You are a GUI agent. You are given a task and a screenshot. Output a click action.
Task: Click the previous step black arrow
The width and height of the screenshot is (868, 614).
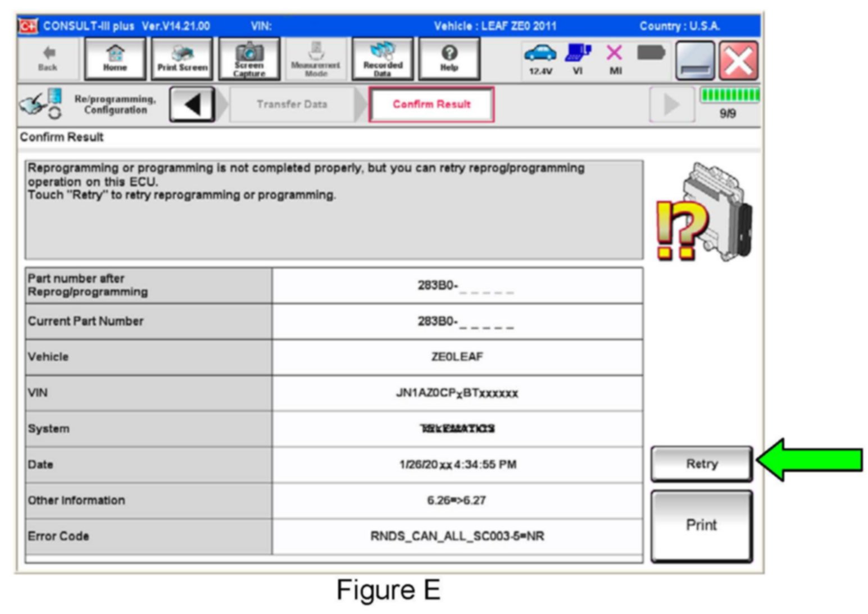click(192, 104)
